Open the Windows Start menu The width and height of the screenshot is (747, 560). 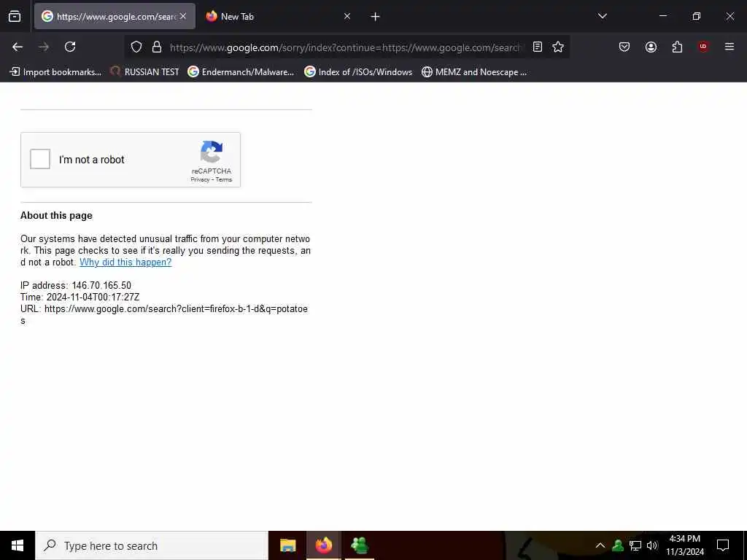(18, 545)
